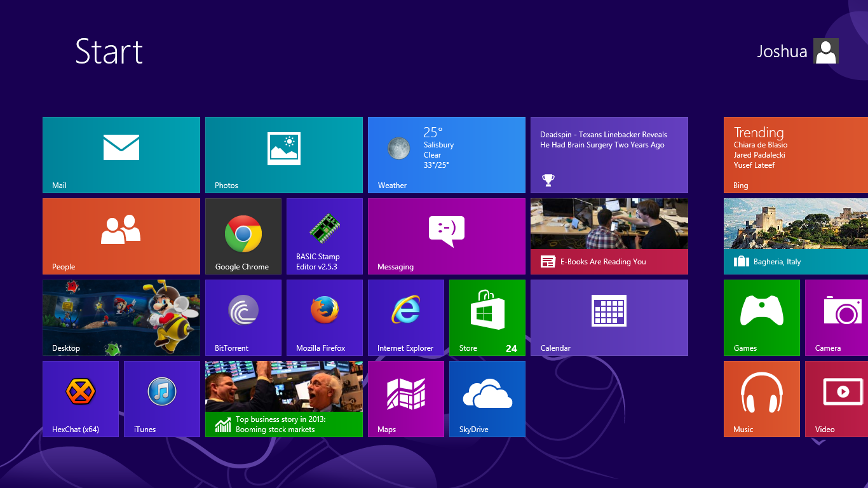Launch the BitTorrent app tile
This screenshot has width=868, height=488.
tap(243, 317)
